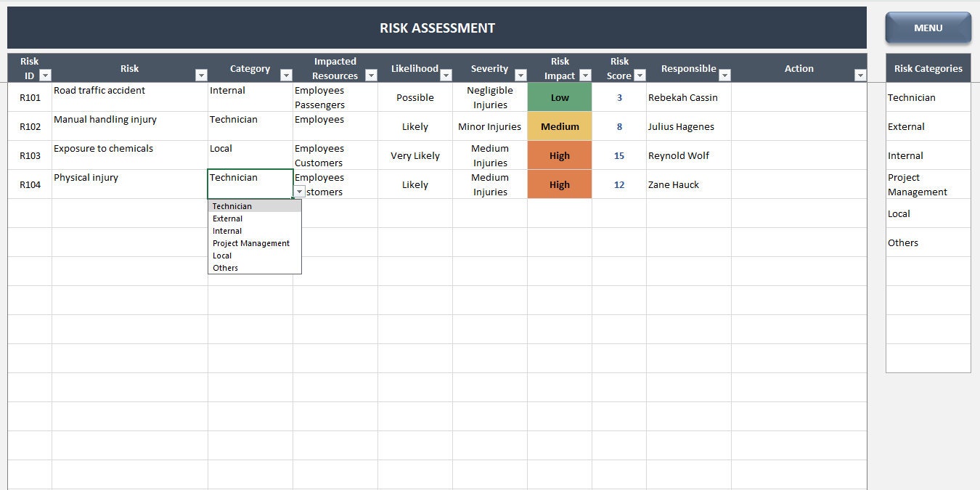
Task: Select the Low risk impact cell for R101
Action: click(560, 97)
